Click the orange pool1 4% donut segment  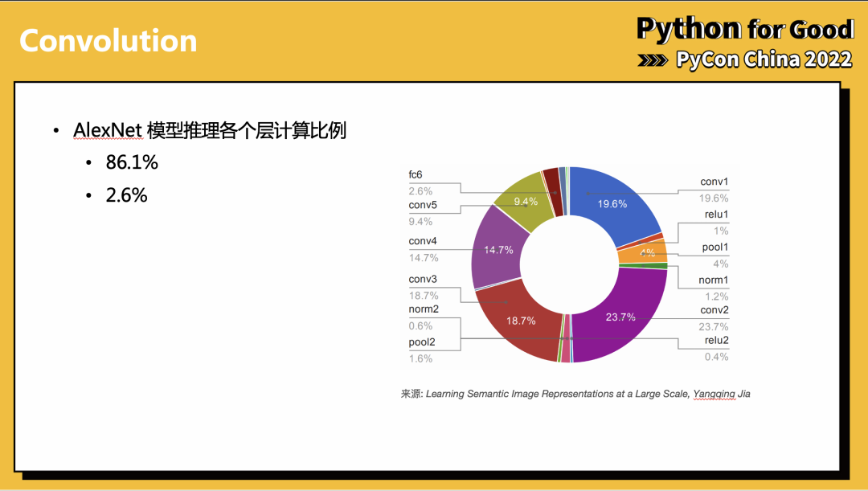644,253
